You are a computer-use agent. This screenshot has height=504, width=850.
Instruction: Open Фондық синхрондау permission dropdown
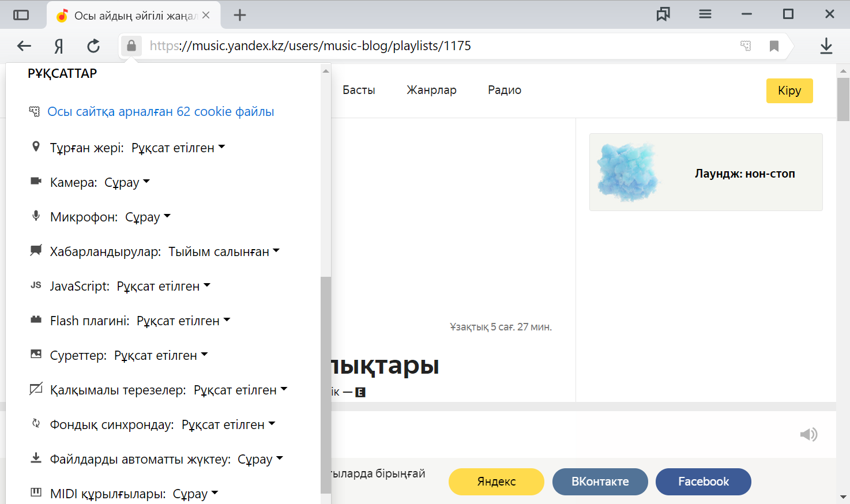tap(228, 424)
